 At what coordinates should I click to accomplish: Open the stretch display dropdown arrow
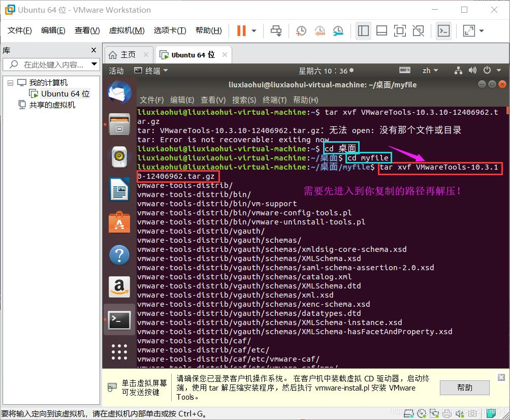482,31
